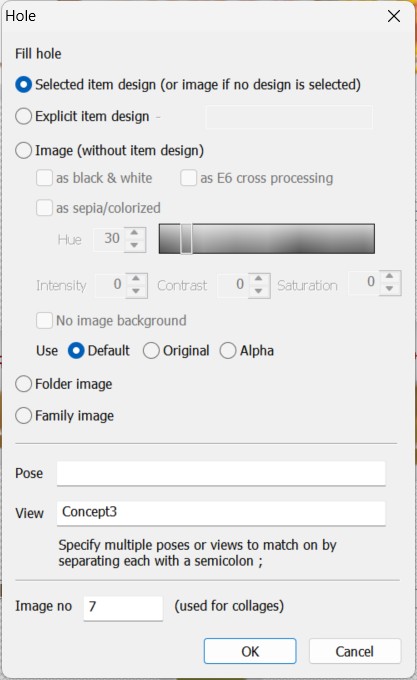The width and height of the screenshot is (417, 680).
Task: Increase Contrast using the up arrow
Action: 259,278
